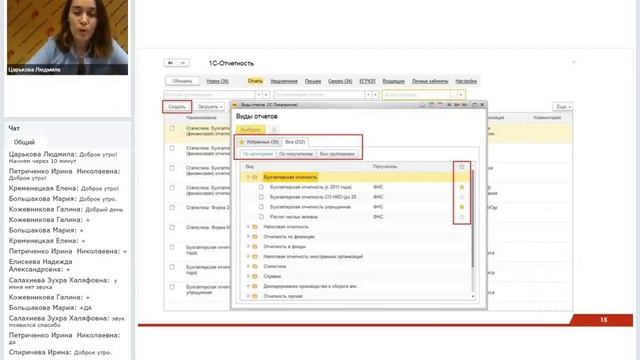Switch to the Избранные (35) tab
The height and width of the screenshot is (360, 640).
click(259, 142)
